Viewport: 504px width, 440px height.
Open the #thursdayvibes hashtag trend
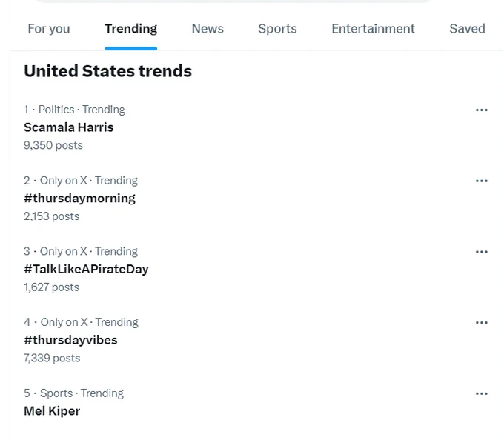[x=70, y=340]
